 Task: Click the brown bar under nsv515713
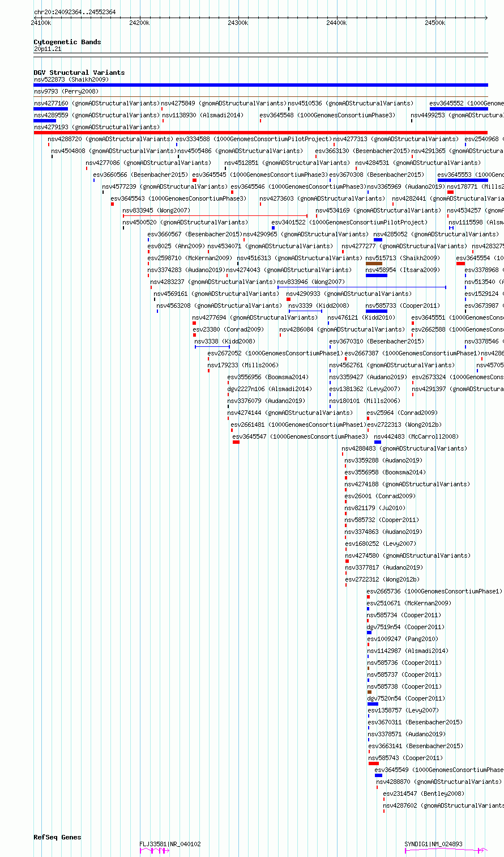[x=374, y=264]
